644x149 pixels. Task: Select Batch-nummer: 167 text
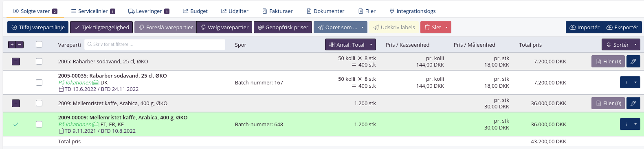click(x=259, y=82)
